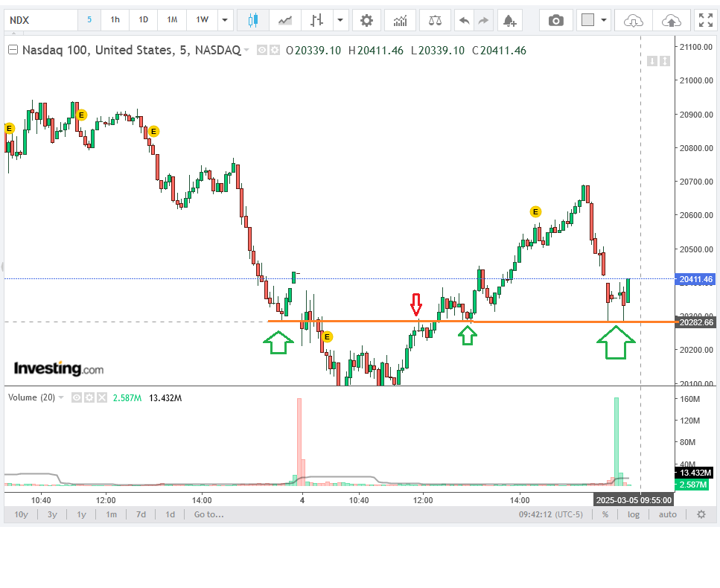The height and width of the screenshot is (588, 720).
Task: Undo the last chart action
Action: (x=465, y=20)
